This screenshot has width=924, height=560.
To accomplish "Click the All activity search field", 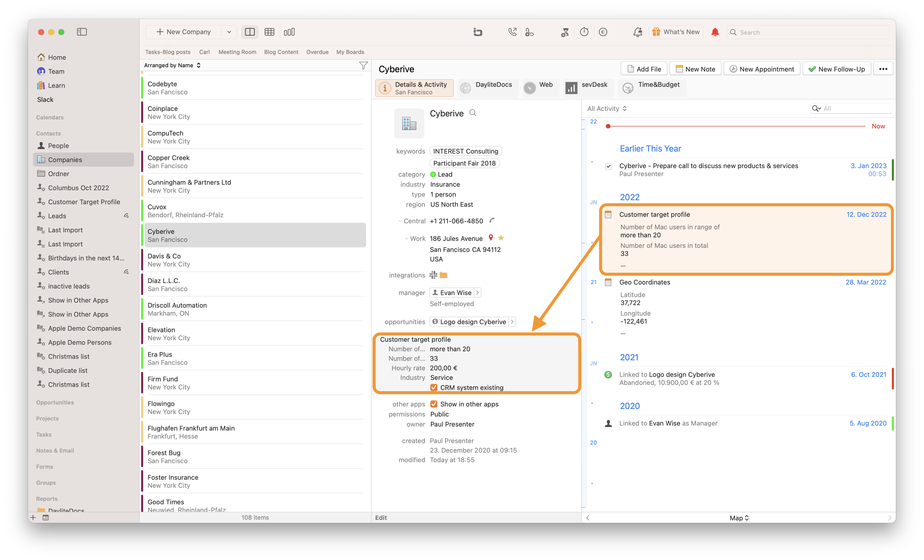I will click(x=850, y=109).
